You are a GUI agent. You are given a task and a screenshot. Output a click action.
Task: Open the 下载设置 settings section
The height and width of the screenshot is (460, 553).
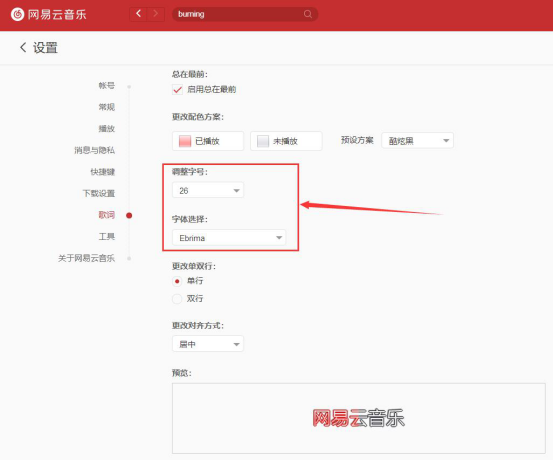[99, 193]
